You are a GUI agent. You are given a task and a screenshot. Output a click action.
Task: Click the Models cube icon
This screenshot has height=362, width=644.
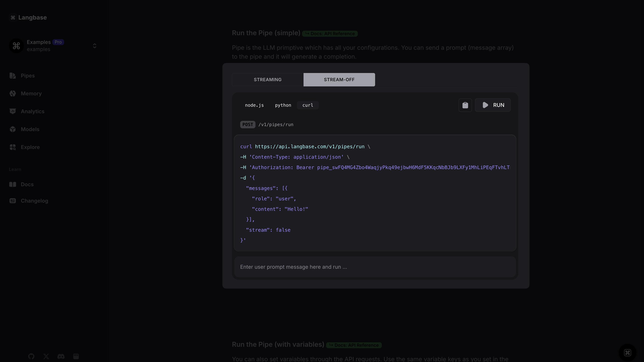12,129
